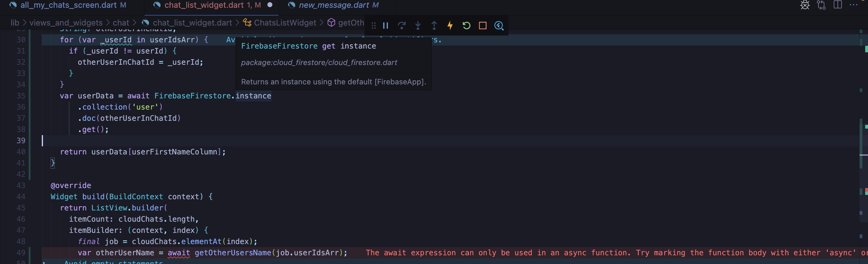Open the More Actions ellipsis menu
Image resolution: width=868 pixels, height=264 pixels.
click(x=854, y=5)
